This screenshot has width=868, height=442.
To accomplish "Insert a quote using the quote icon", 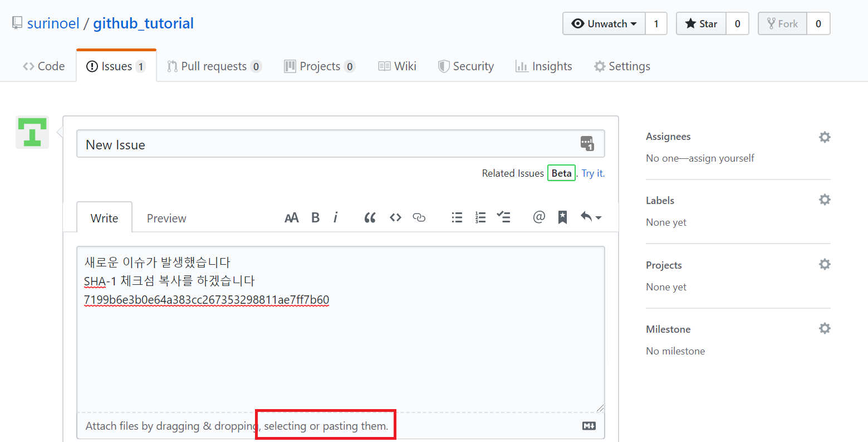I will (x=370, y=218).
